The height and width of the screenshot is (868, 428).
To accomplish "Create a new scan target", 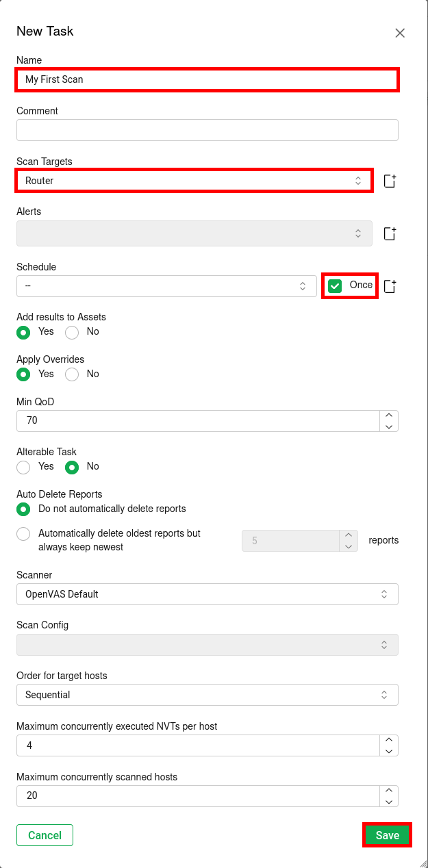I will (x=390, y=180).
